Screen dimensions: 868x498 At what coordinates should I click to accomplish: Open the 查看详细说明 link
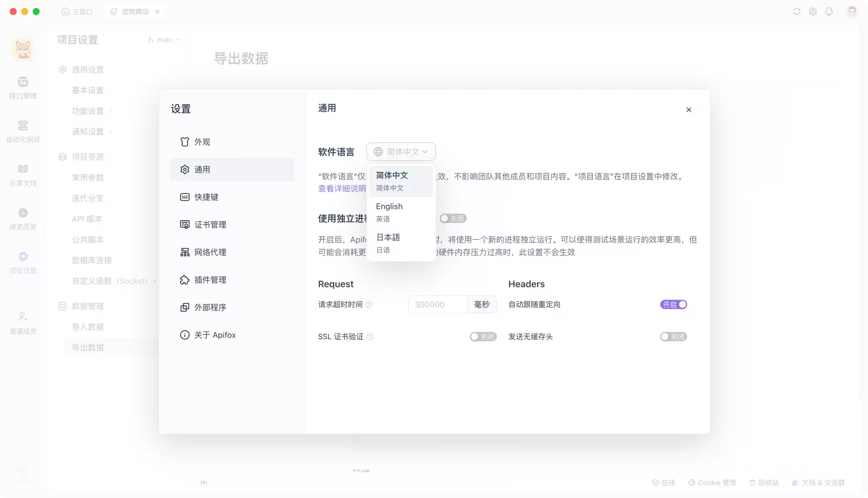(342, 188)
